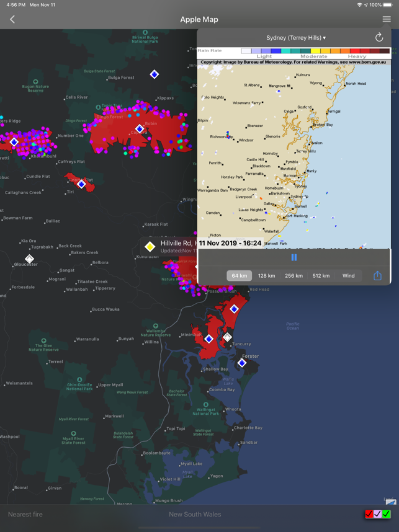
Task: Tap the yellow diamond in Hillville Rd callout
Action: pyautogui.click(x=150, y=247)
